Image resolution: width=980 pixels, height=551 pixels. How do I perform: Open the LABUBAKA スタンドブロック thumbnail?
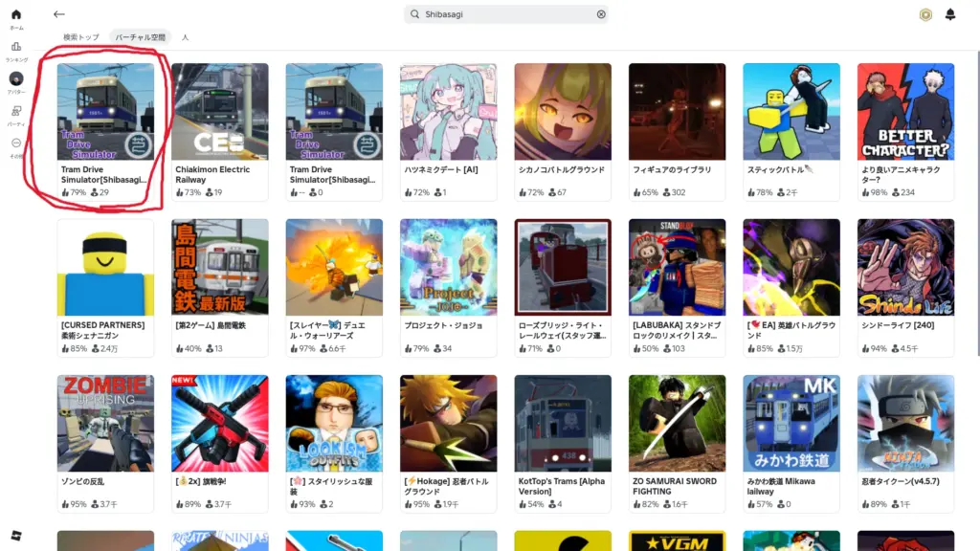[678, 268]
